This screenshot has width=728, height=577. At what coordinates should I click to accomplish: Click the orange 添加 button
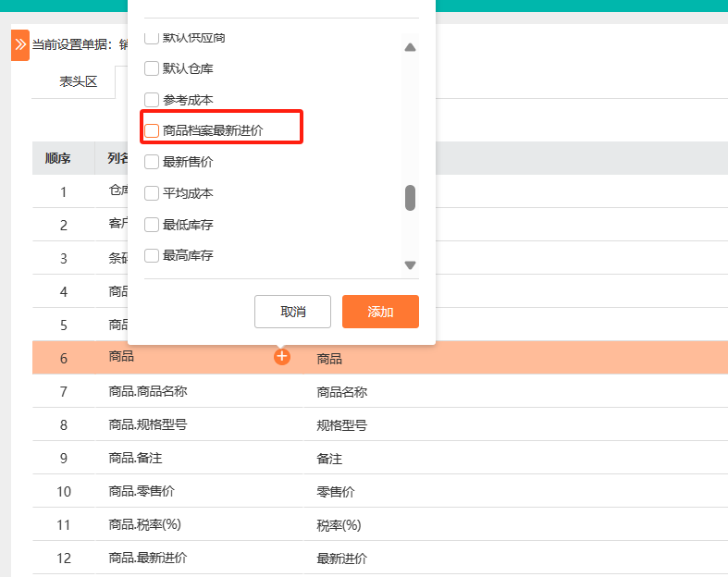[x=380, y=312]
